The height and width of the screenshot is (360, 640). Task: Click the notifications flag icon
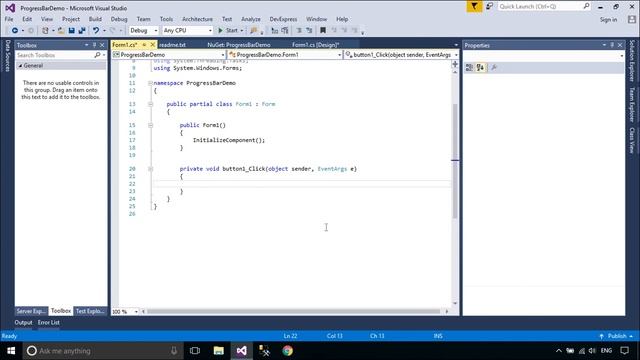pyautogui.click(x=474, y=7)
